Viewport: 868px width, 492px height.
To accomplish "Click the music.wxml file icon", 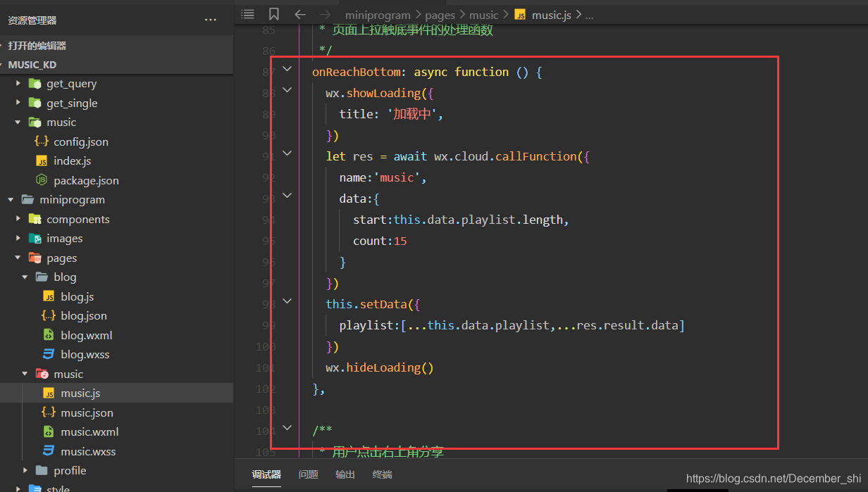I will point(49,431).
